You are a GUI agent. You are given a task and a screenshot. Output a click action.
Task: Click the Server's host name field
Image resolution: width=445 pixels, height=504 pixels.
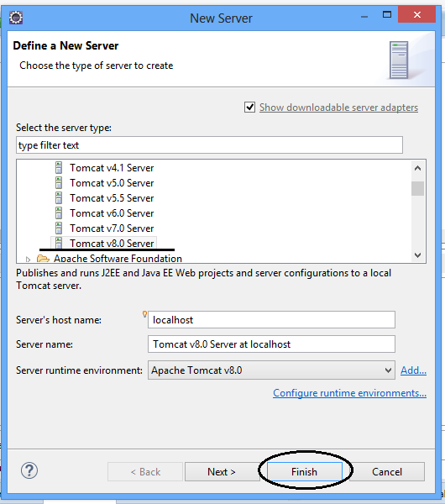coord(271,319)
